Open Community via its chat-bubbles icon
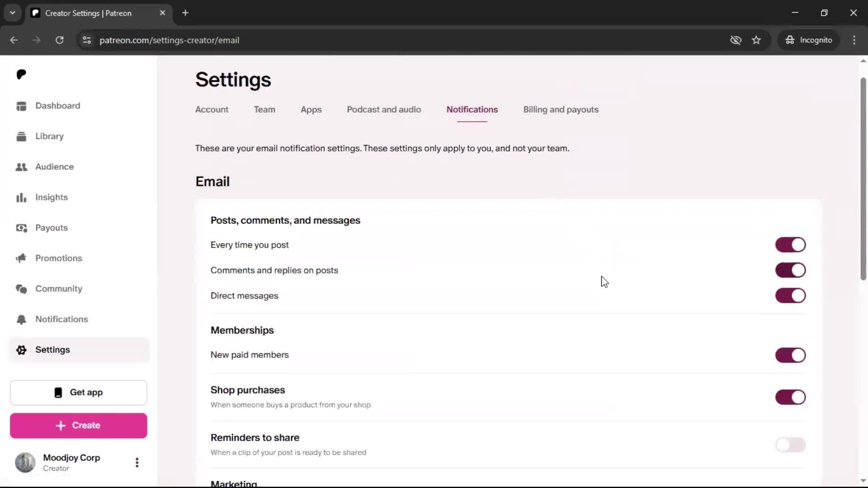 pos(21,289)
